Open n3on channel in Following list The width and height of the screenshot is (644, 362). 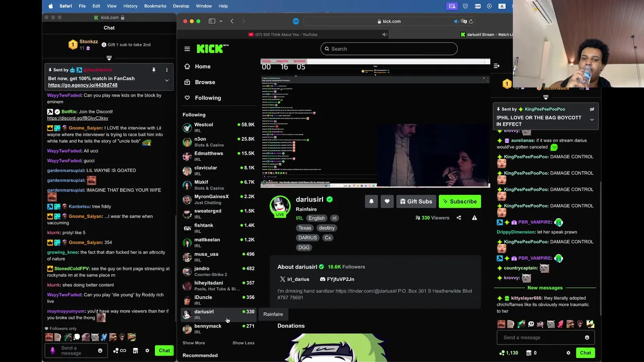tap(218, 142)
